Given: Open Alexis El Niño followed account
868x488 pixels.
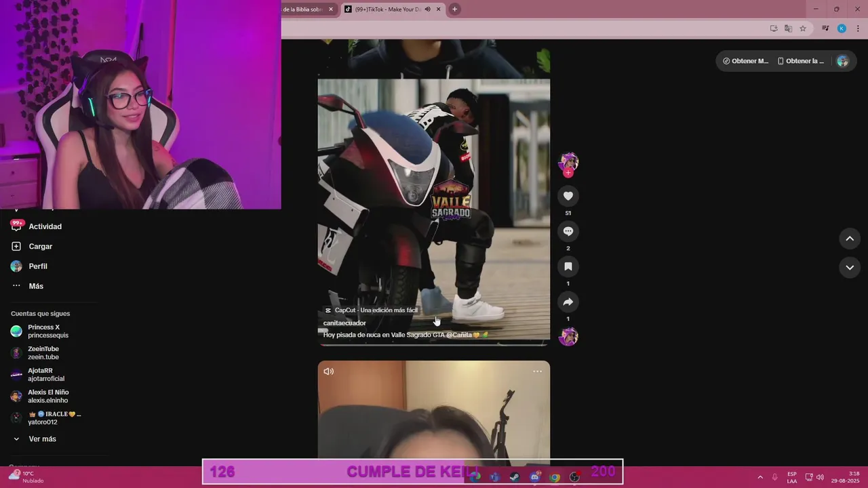Looking at the screenshot, I should pos(47,396).
